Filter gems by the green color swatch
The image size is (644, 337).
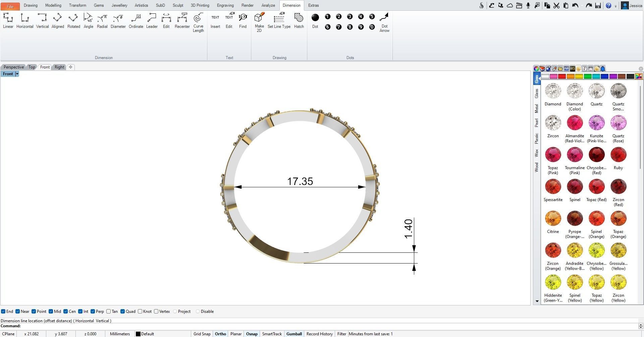(x=588, y=77)
